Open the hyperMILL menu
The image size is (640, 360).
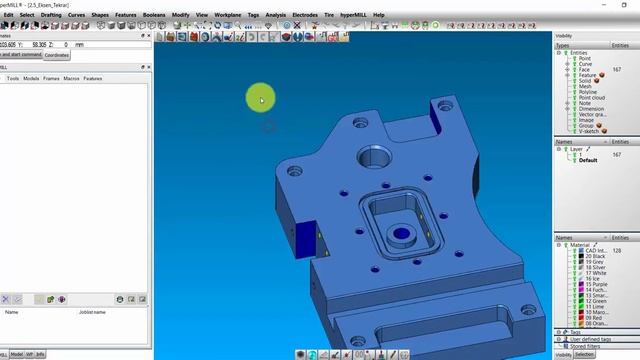tap(353, 15)
